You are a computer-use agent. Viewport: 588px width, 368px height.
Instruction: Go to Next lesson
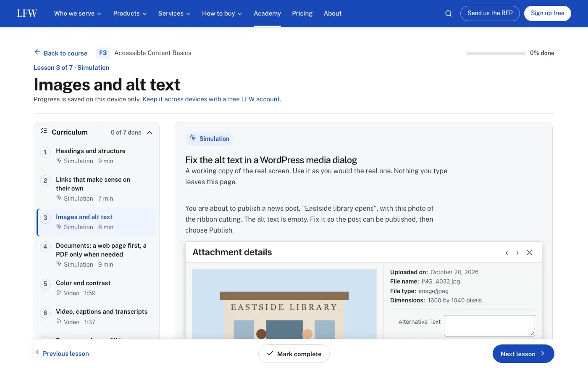(523, 354)
